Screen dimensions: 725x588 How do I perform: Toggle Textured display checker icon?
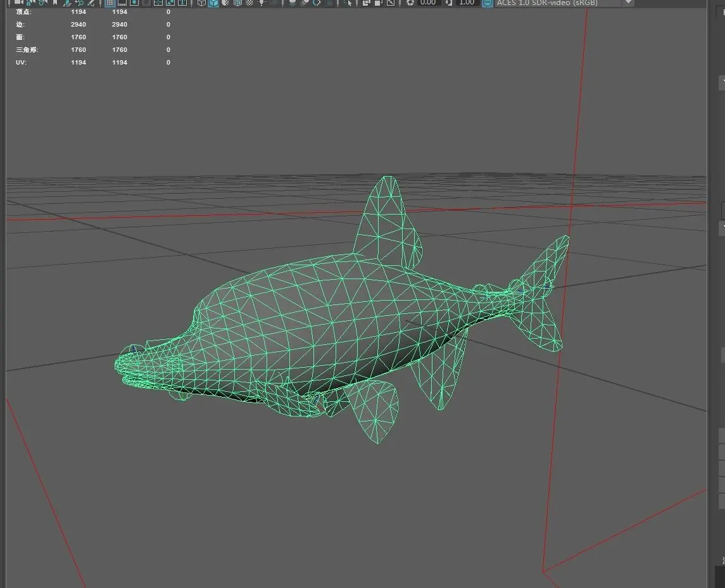coord(249,3)
